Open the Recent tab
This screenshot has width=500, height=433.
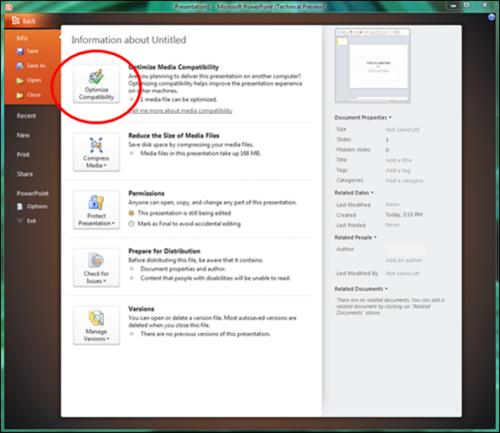pos(26,116)
